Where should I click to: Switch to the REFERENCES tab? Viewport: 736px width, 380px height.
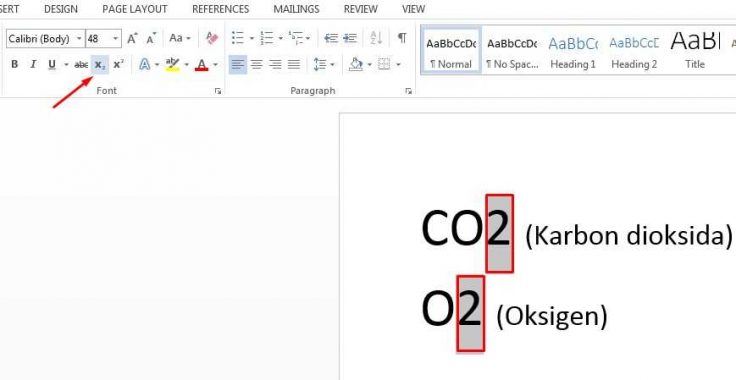pos(221,9)
